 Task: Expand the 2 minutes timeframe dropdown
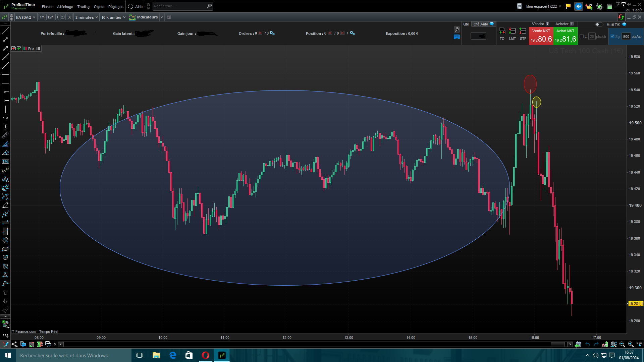tap(87, 17)
